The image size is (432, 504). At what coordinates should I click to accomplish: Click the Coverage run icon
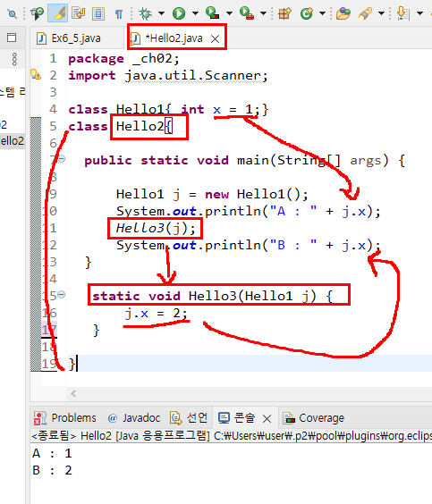point(212,13)
